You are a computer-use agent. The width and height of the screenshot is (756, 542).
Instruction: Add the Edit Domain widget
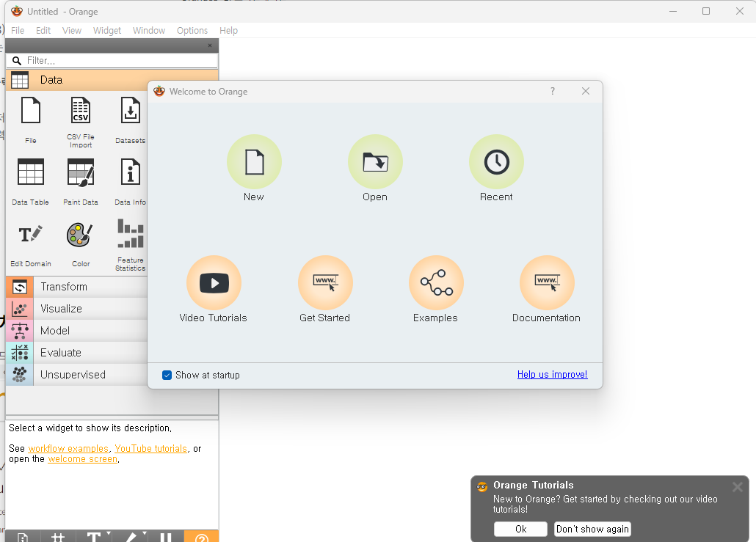tap(30, 243)
